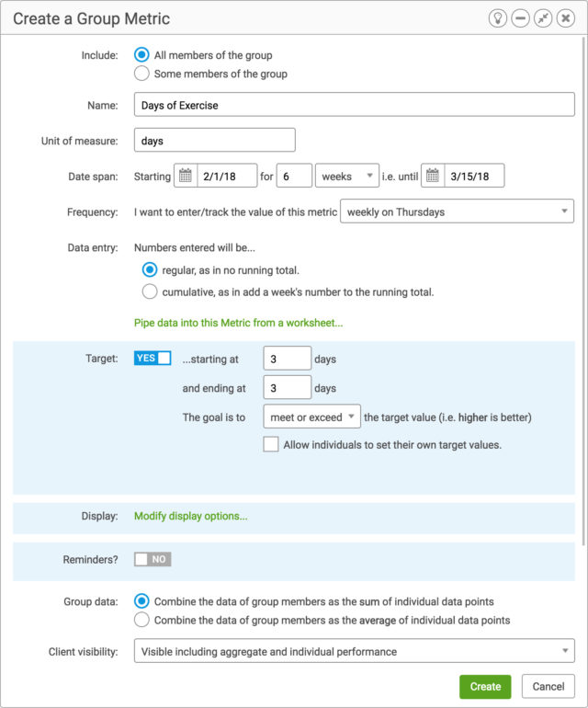Click the until date field 3/15/18

[474, 176]
